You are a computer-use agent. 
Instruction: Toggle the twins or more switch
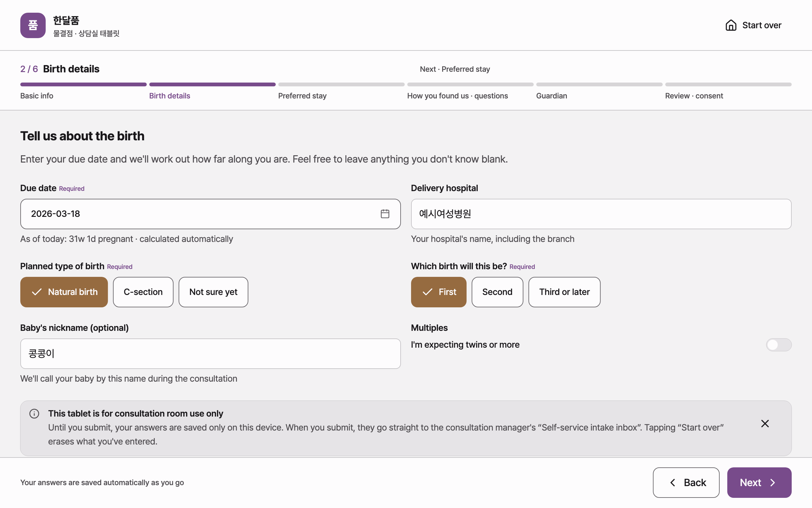click(x=778, y=345)
